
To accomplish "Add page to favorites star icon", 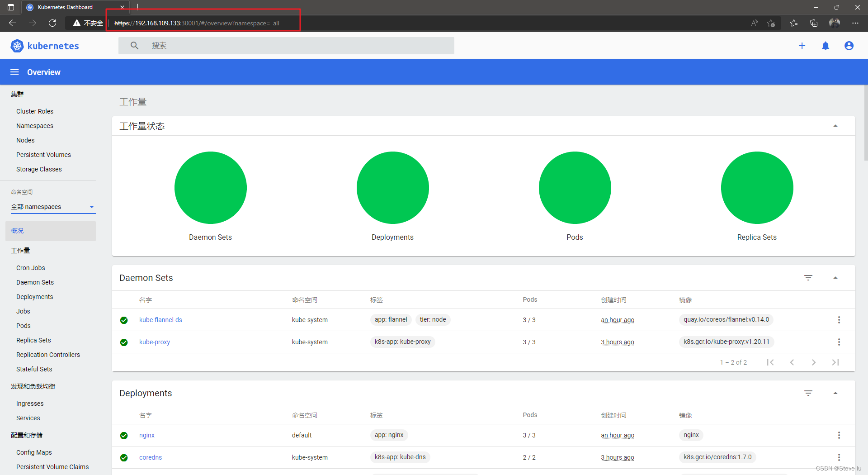I will pyautogui.click(x=771, y=23).
